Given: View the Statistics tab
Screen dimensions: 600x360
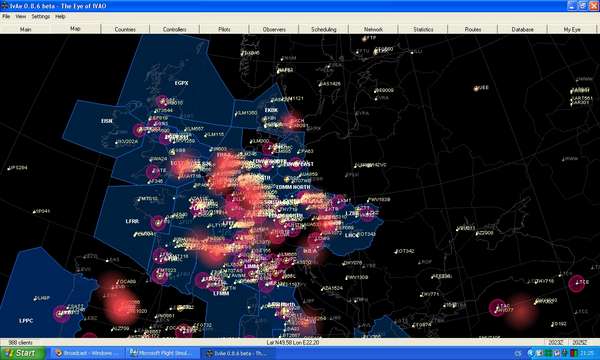Looking at the screenshot, I should [x=423, y=29].
